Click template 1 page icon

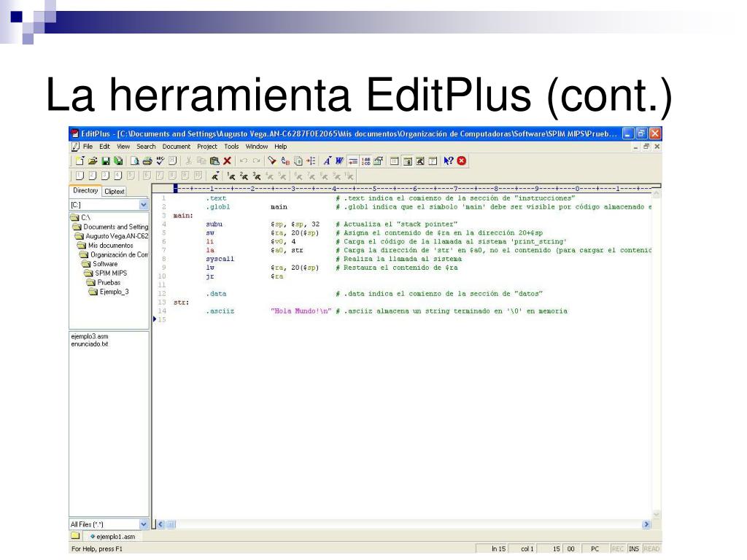(80, 176)
